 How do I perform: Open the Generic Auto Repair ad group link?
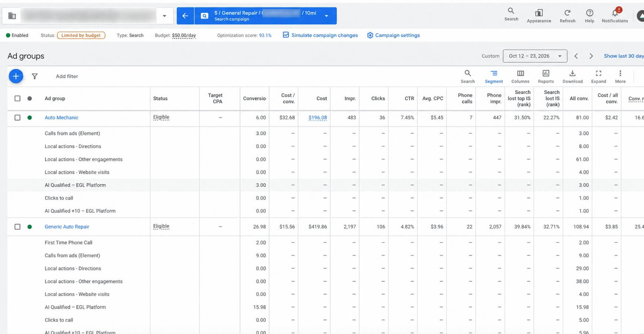pos(67,227)
